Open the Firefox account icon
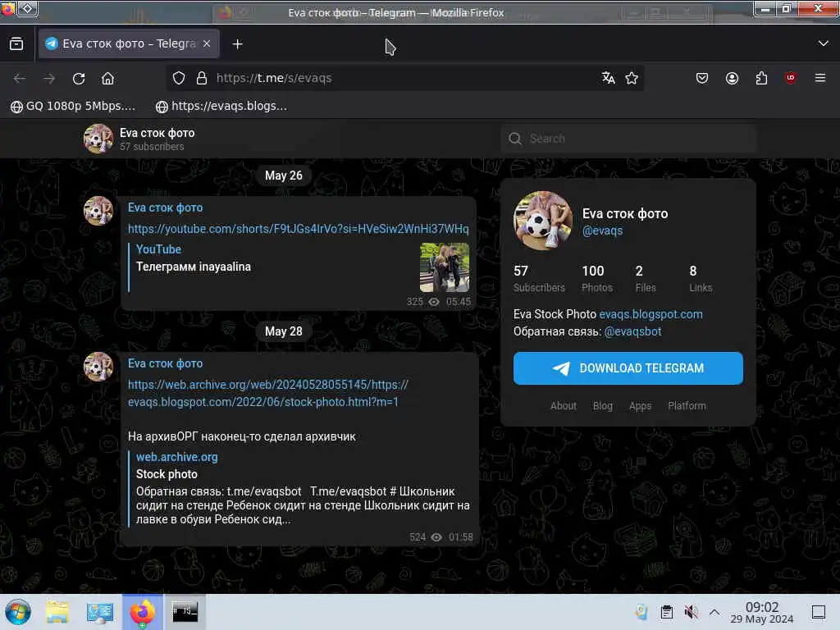This screenshot has width=840, height=630. (732, 78)
